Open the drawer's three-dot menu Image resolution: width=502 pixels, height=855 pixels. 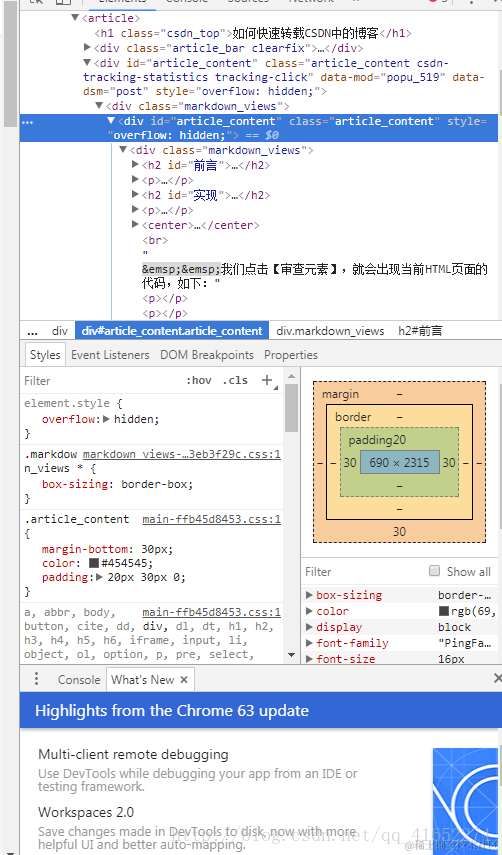37,679
